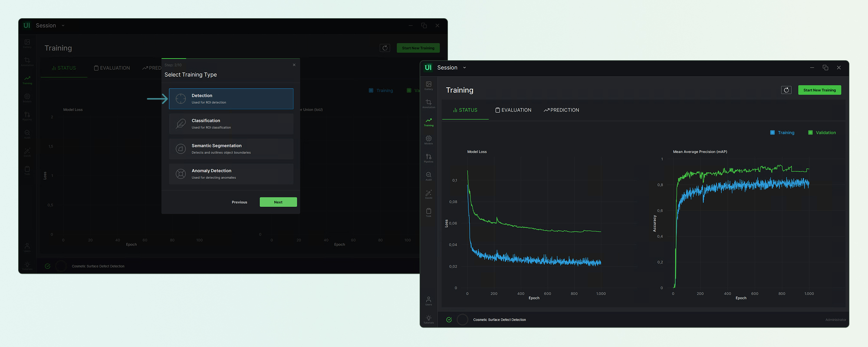The height and width of the screenshot is (347, 868).
Task: Click Previous in the training type dialog
Action: click(239, 202)
